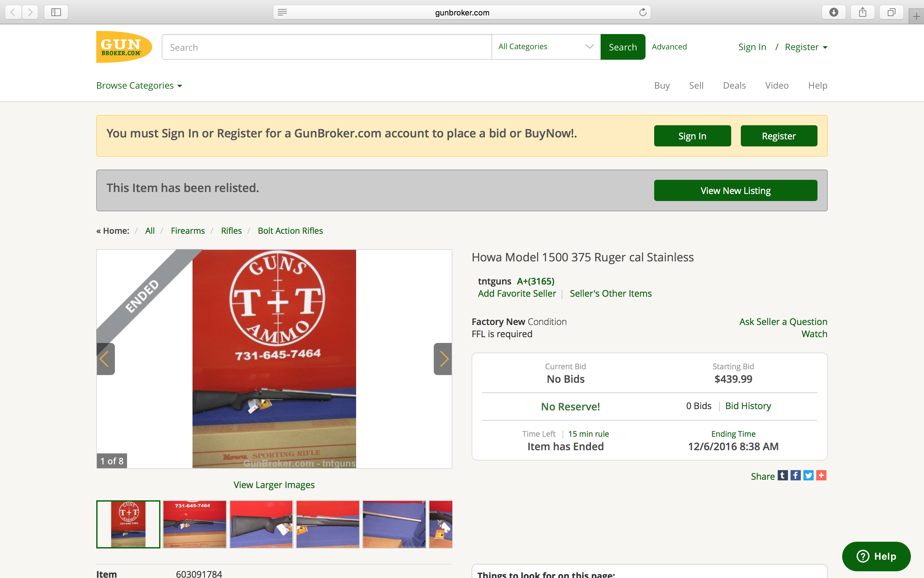The image size is (924, 578).
Task: Open the Sell menu item
Action: point(696,85)
